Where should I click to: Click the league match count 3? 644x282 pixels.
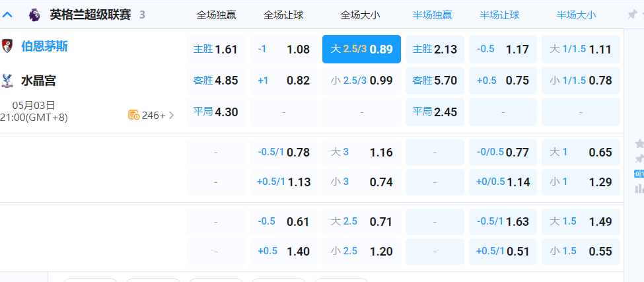[142, 16]
